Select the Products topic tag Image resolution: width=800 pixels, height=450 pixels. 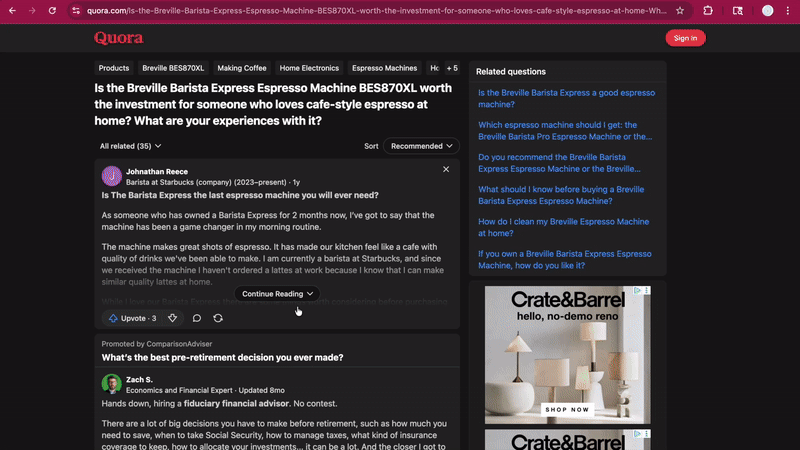tap(114, 68)
